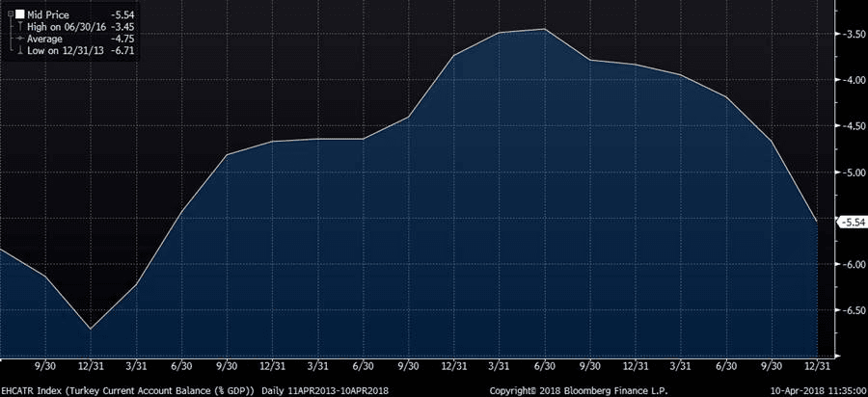Click the High marker icon in legend
Viewport: 868px width, 397px height.
pyautogui.click(x=18, y=27)
